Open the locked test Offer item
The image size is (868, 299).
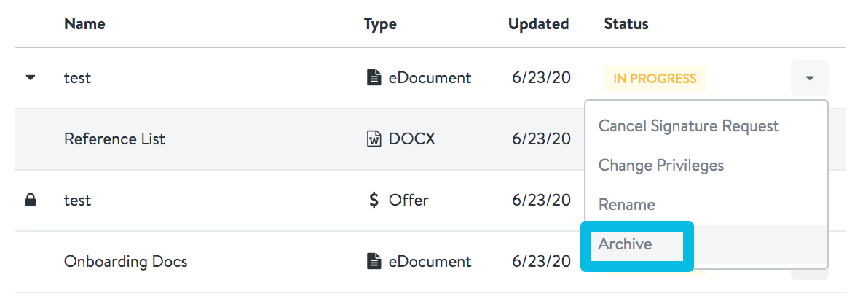[77, 200]
